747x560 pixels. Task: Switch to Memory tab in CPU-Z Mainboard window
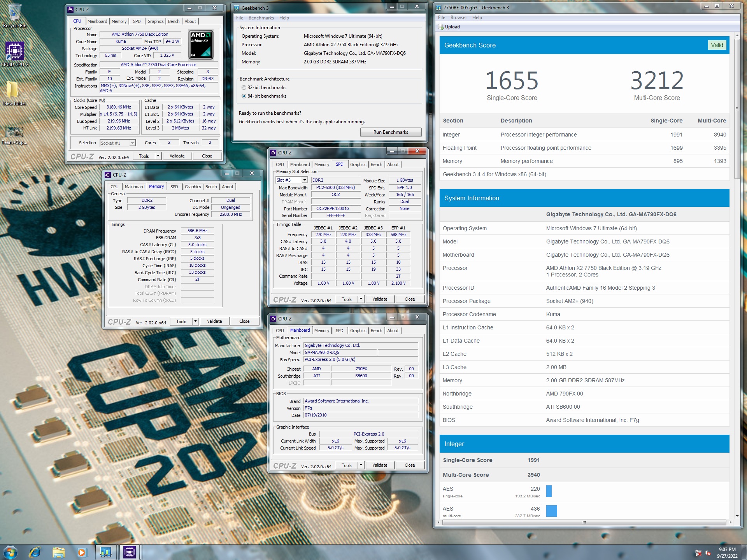pos(322,331)
